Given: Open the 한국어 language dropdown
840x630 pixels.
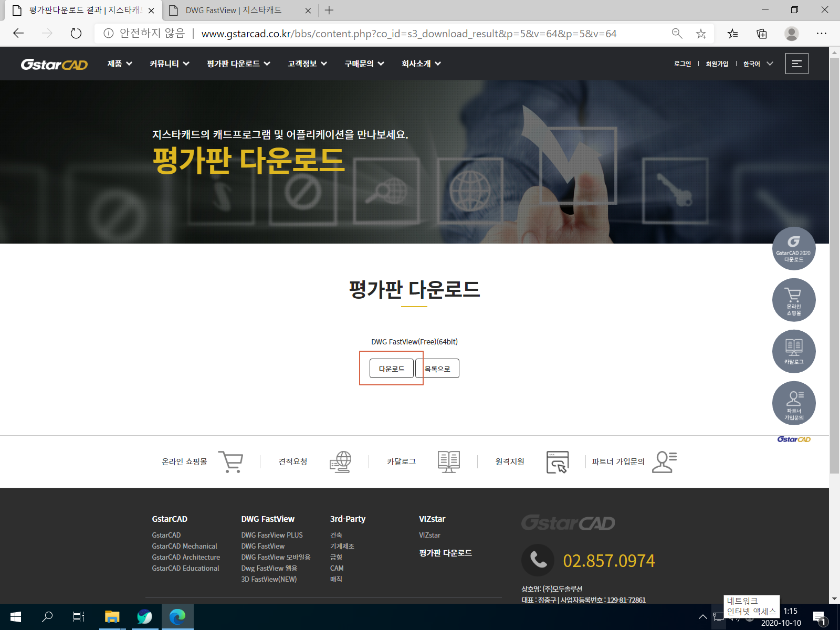Looking at the screenshot, I should point(758,64).
